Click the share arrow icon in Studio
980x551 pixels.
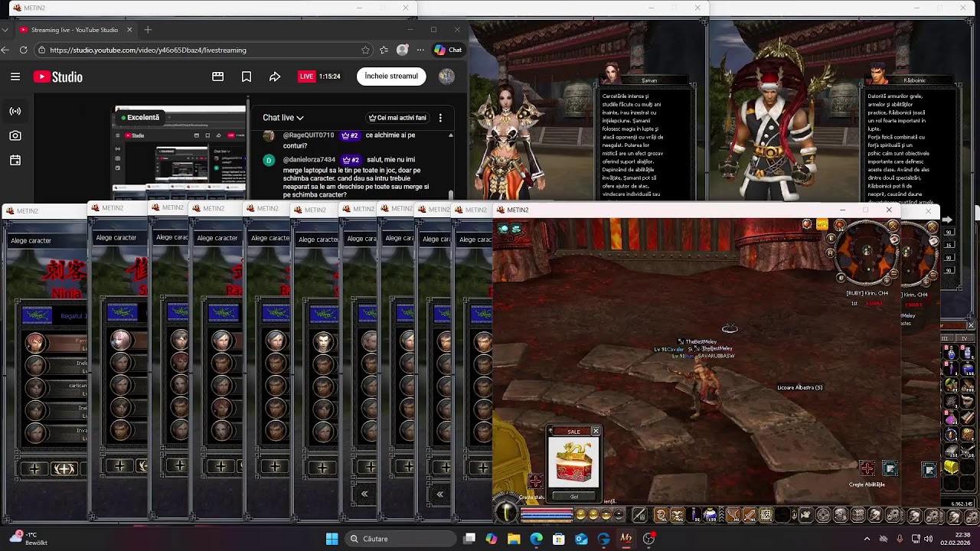(275, 77)
